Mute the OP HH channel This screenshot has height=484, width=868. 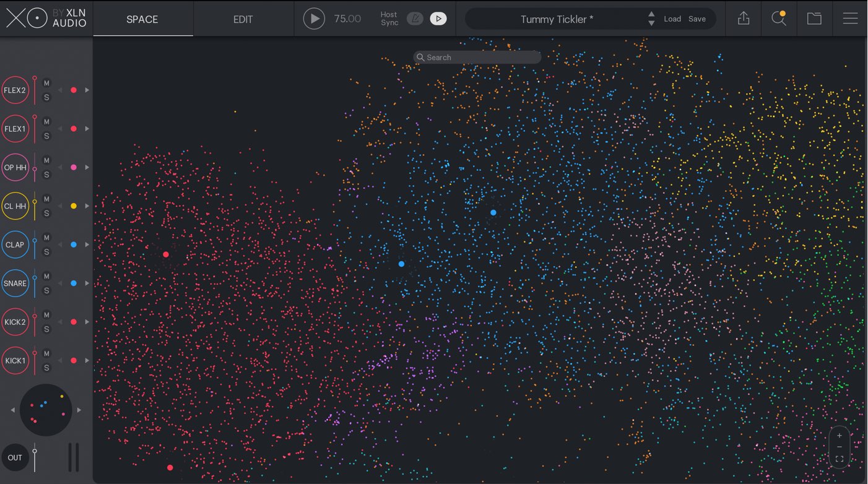(x=46, y=161)
